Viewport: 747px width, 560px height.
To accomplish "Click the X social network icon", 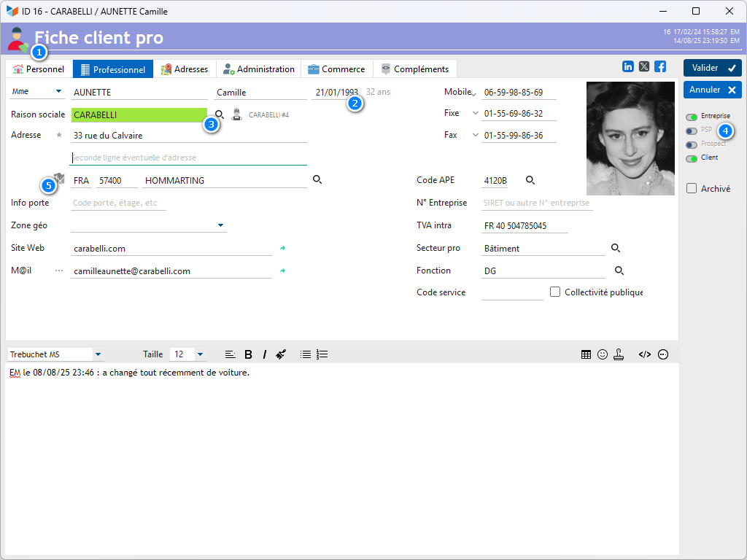I will (x=644, y=66).
